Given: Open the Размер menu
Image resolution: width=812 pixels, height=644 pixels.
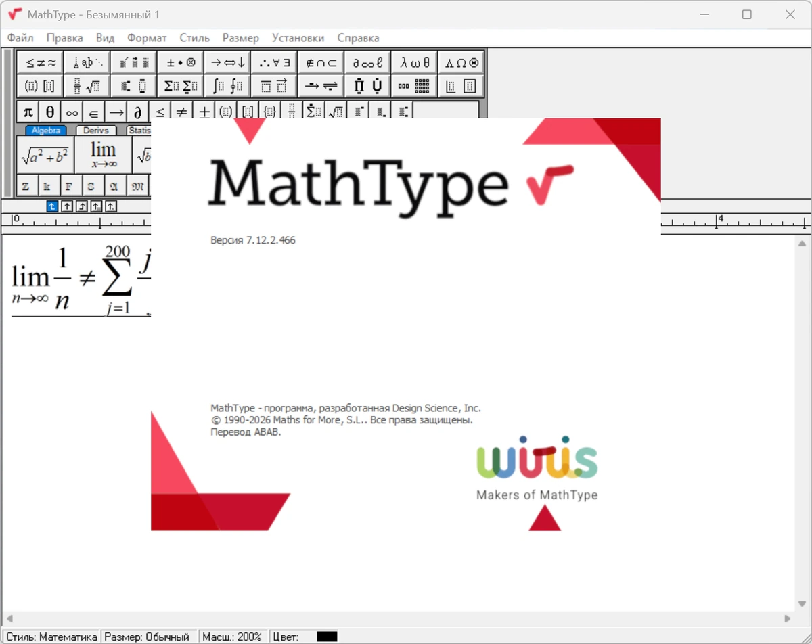Looking at the screenshot, I should [x=241, y=38].
